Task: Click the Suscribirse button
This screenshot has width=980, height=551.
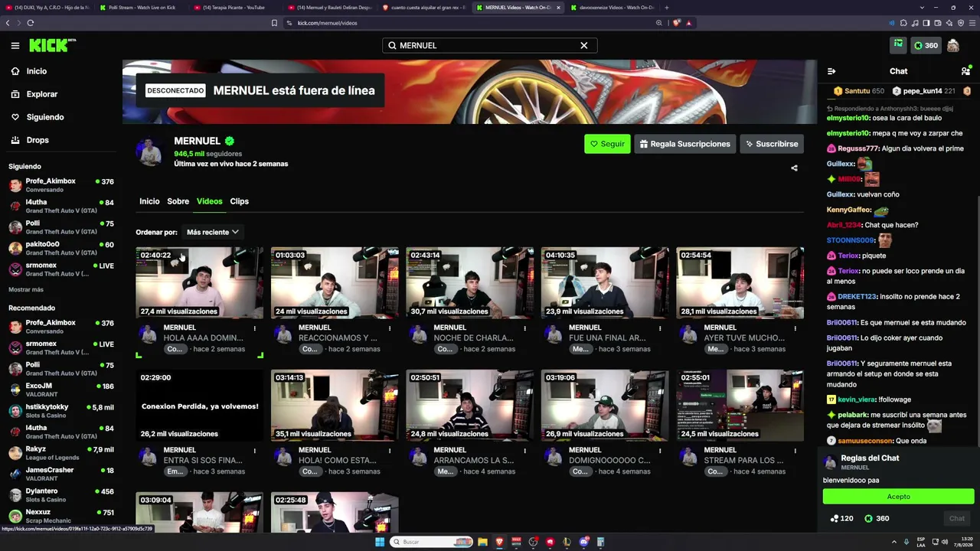Action: click(772, 144)
